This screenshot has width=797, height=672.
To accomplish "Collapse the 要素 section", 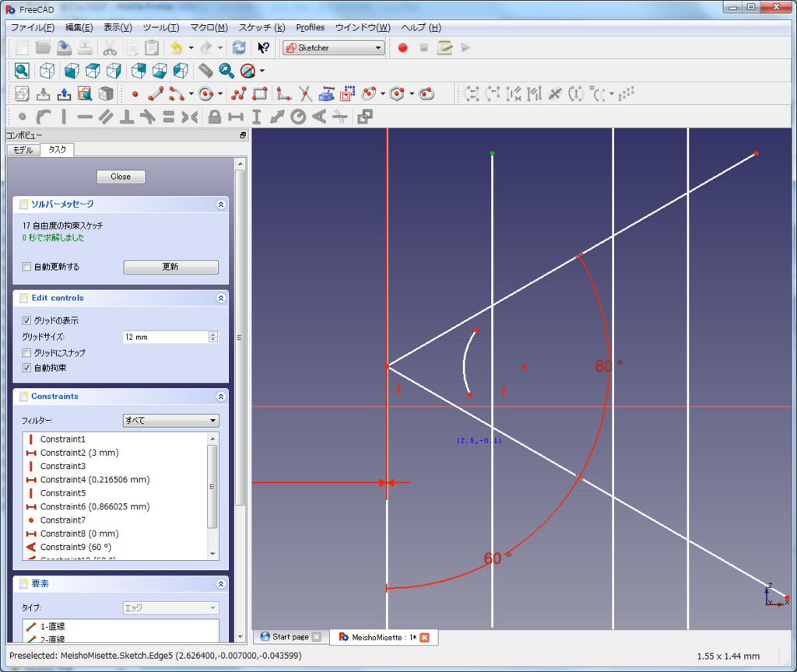I will tap(220, 583).
